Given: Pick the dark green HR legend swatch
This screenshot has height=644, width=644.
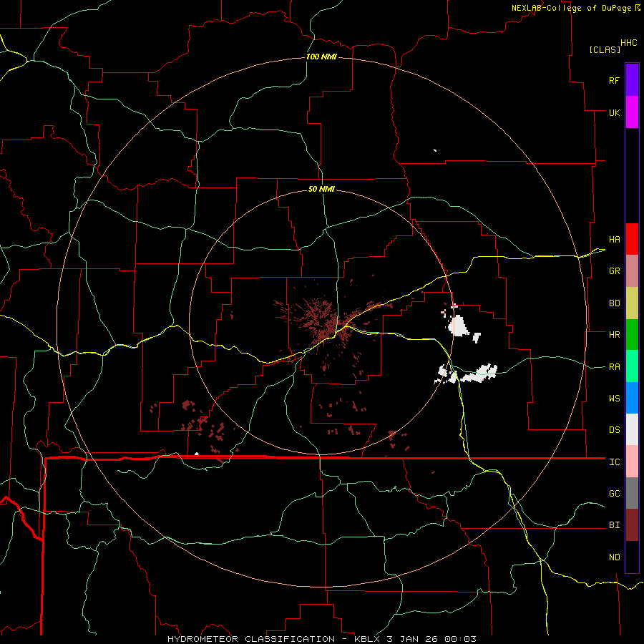Looking at the screenshot, I should click(x=632, y=335).
